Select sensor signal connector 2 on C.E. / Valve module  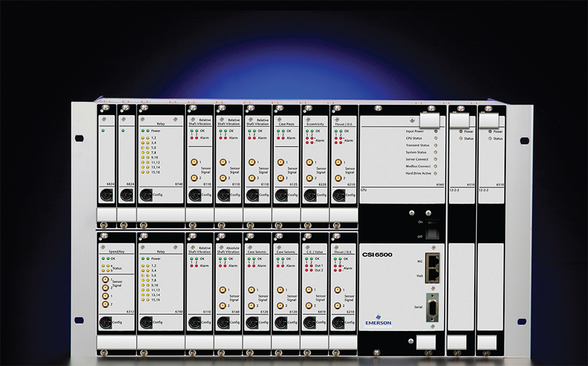tap(309, 305)
